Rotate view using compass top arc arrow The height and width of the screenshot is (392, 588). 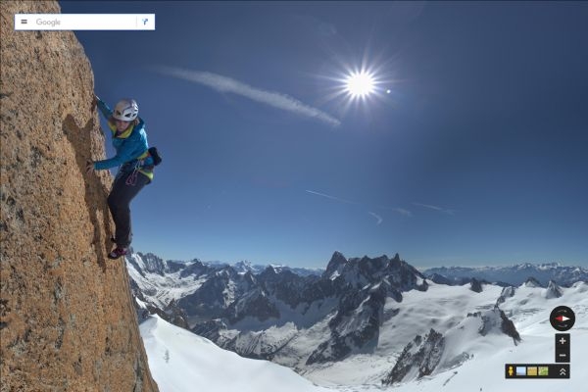coord(563,310)
